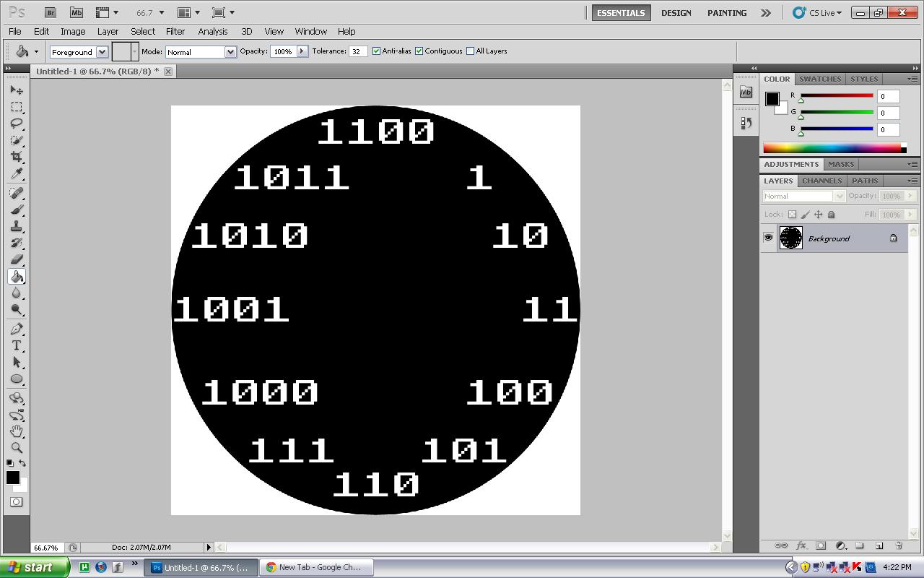Reset default foreground and background colors
Viewport: 924px width, 578px height.
click(x=10, y=463)
